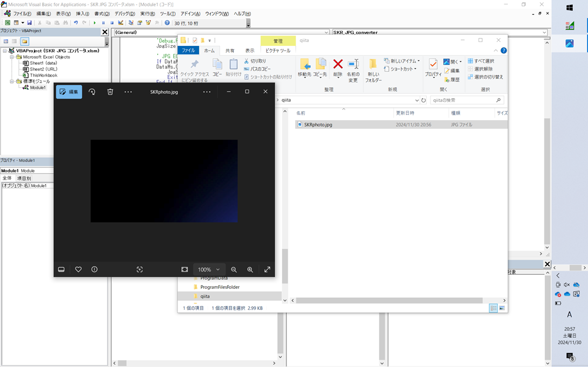Viewport: 588px width, 367px height.
Task: Save the VBA project with the floppy disk icon
Action: pos(29,23)
